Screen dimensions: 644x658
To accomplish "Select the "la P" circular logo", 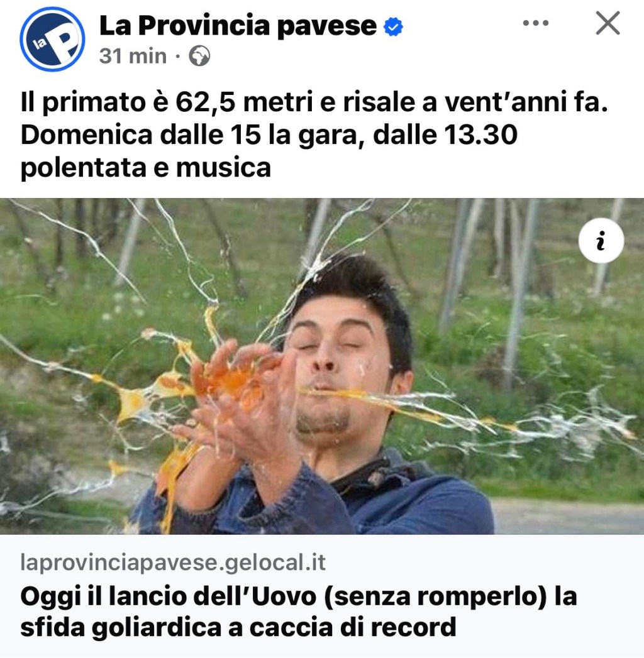I will tap(52, 39).
